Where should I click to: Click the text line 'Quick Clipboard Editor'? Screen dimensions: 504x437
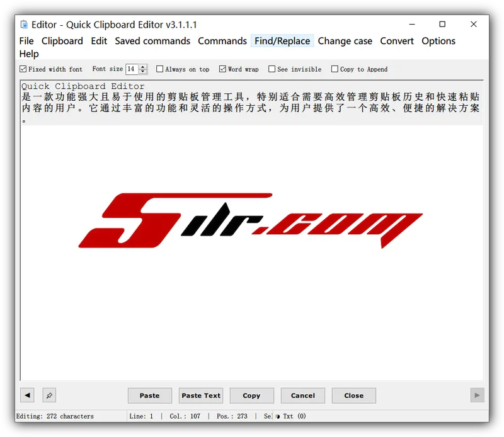pos(83,86)
